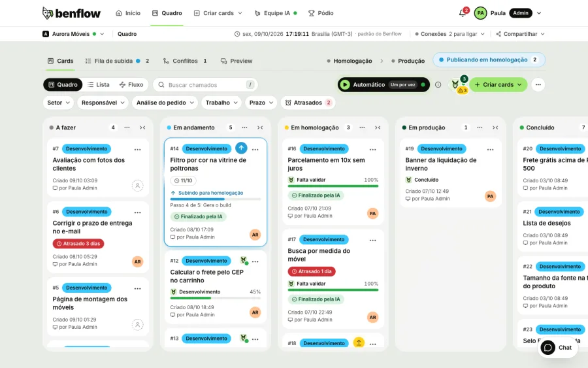
Task: Open card #17 options menu
Action: click(373, 240)
